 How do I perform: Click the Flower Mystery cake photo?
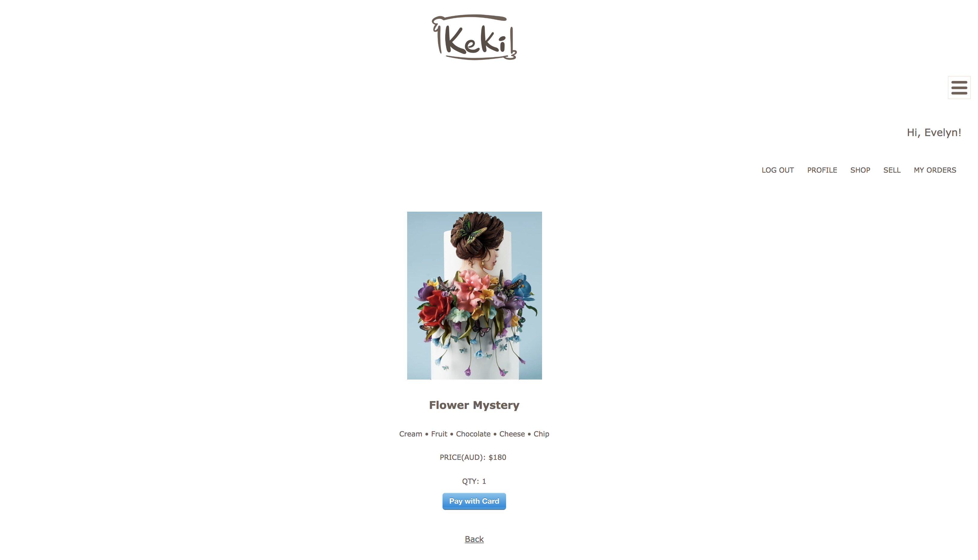[x=474, y=295]
